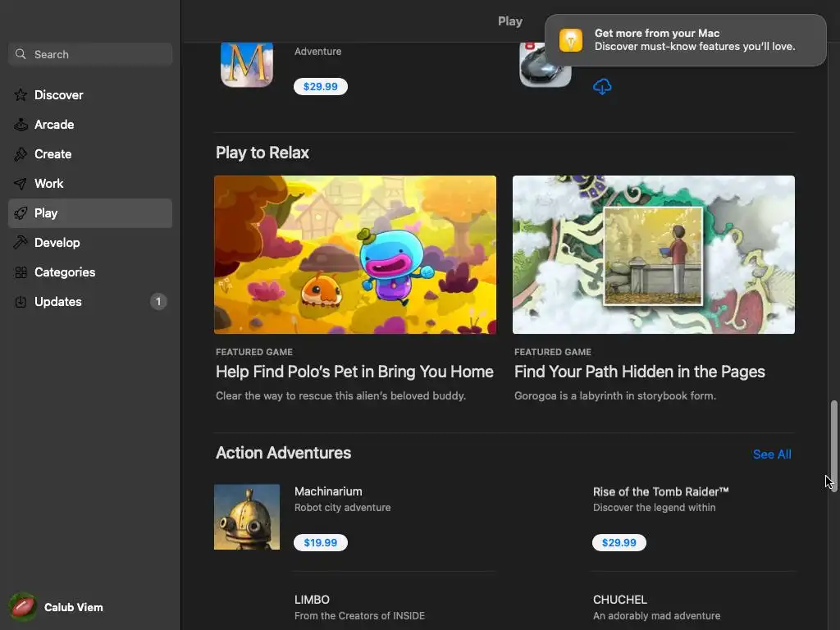Click the Updates download icon
The image size is (840, 630).
pos(21,302)
